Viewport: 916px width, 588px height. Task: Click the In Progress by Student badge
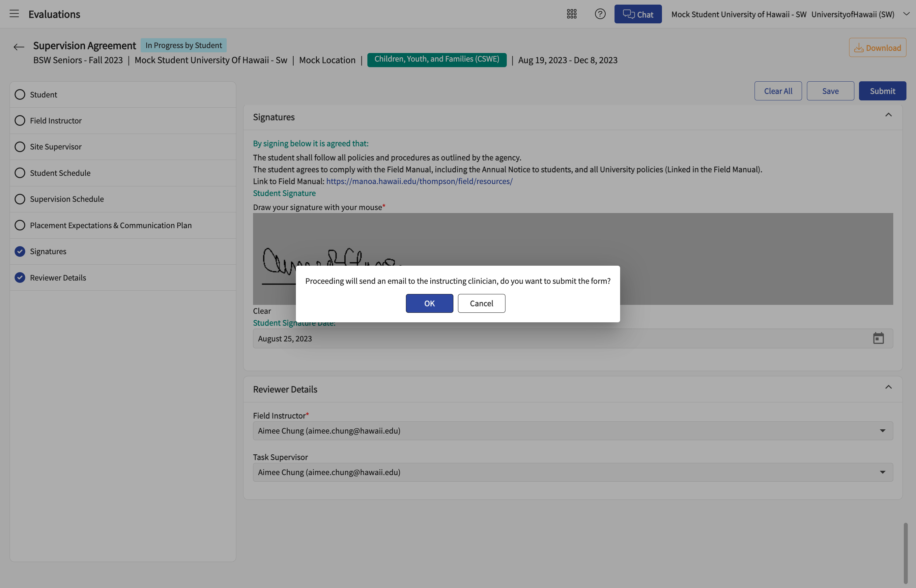(x=184, y=45)
